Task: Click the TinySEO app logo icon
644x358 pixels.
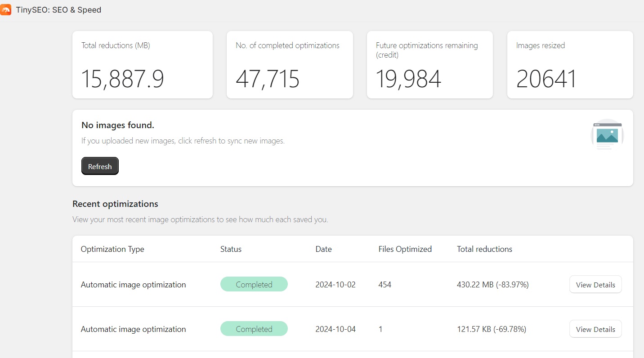Action: click(x=6, y=9)
